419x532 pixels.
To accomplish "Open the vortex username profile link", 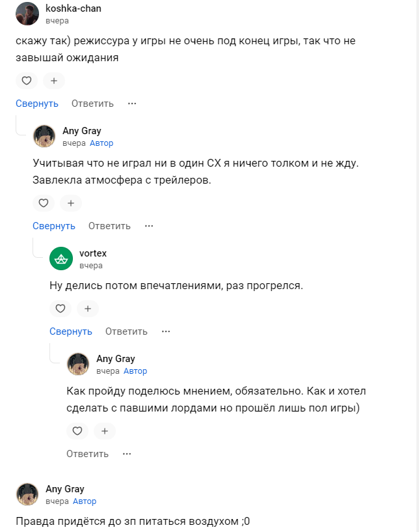I will click(92, 253).
